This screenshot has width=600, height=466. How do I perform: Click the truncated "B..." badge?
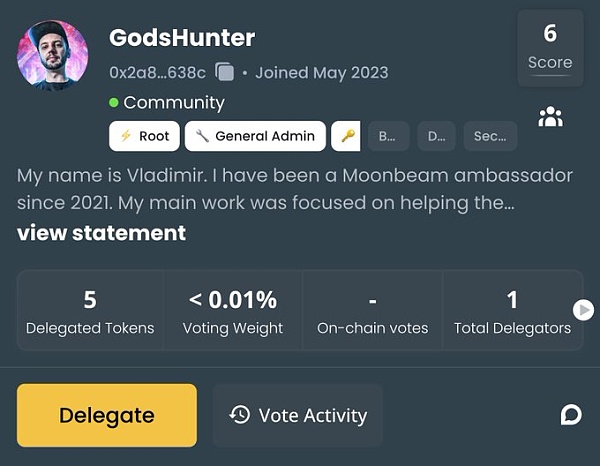coord(389,136)
